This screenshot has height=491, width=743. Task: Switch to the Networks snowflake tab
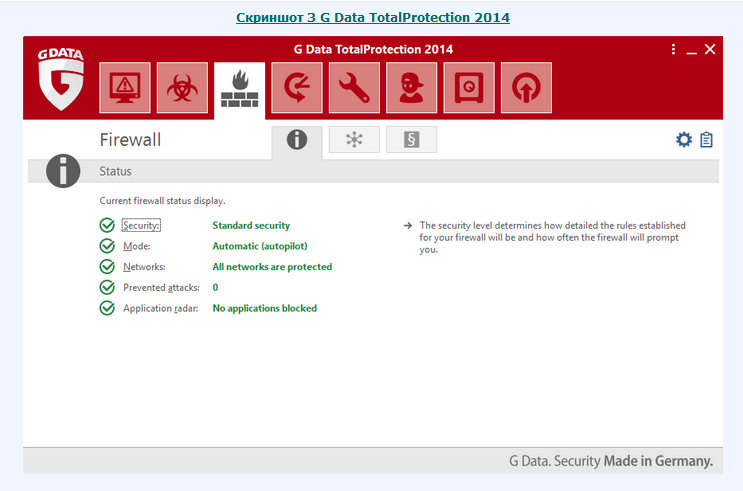click(x=354, y=140)
